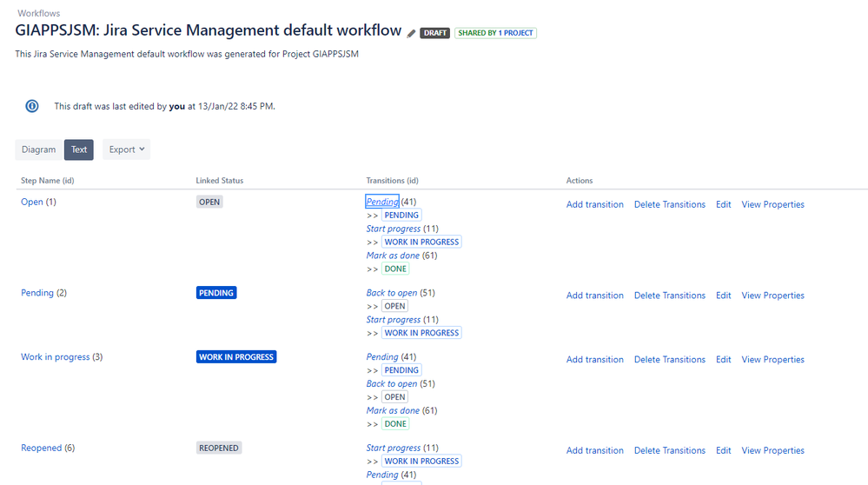Click Pending (41) in Work in progress row
This screenshot has width=868, height=485.
pyautogui.click(x=382, y=356)
